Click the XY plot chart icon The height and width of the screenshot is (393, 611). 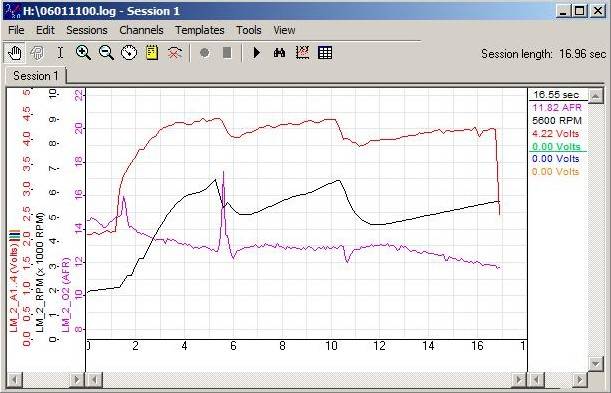point(302,53)
